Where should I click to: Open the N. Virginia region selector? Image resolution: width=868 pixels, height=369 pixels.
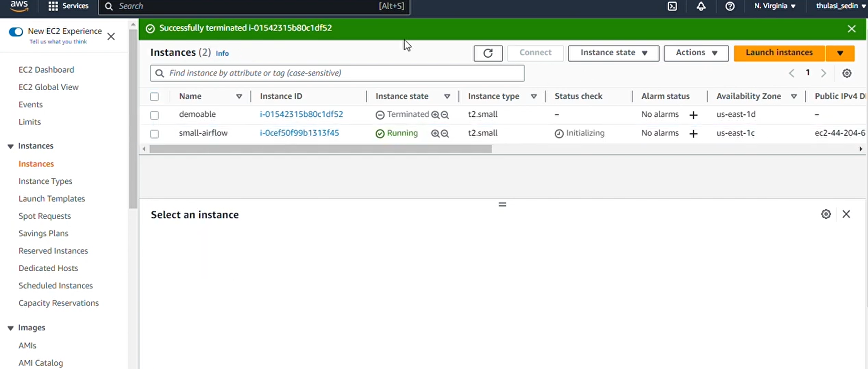click(x=774, y=6)
